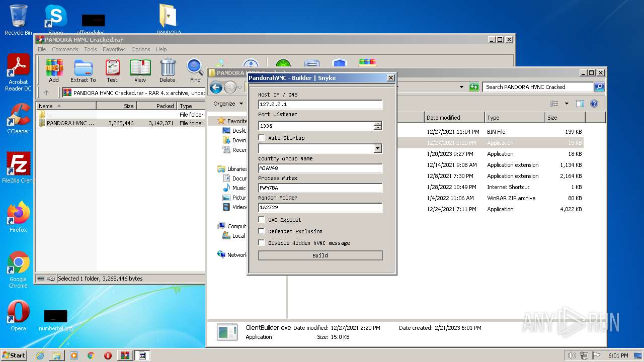This screenshot has height=362, width=644.
Task: Check Disable Hidden hVNC message
Action: point(261,243)
